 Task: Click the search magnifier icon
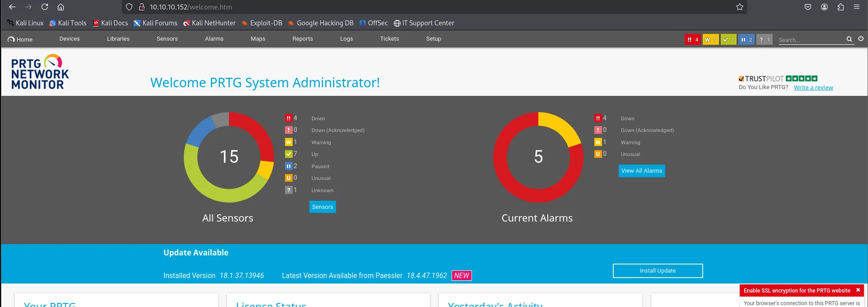[849, 39]
